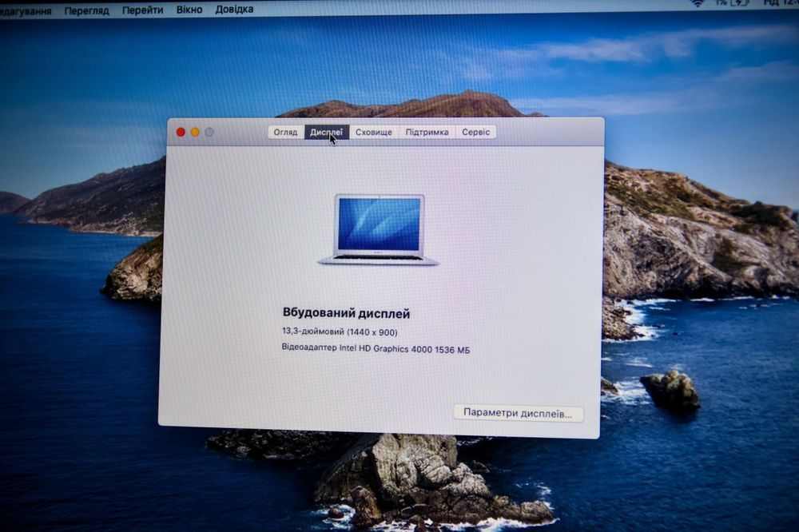Click the Параметри дисплеїв button
This screenshot has height=532, width=799.
pos(519,413)
